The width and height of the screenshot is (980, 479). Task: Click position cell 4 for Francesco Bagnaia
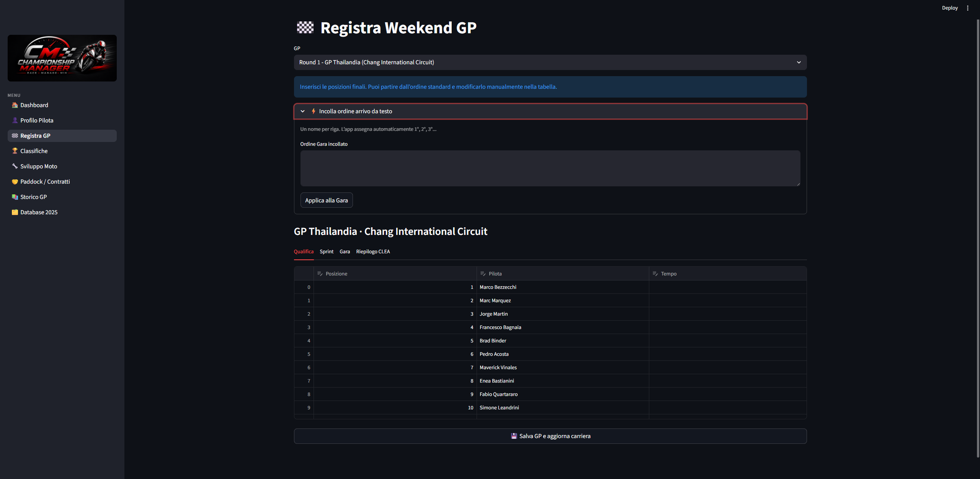[x=395, y=327]
